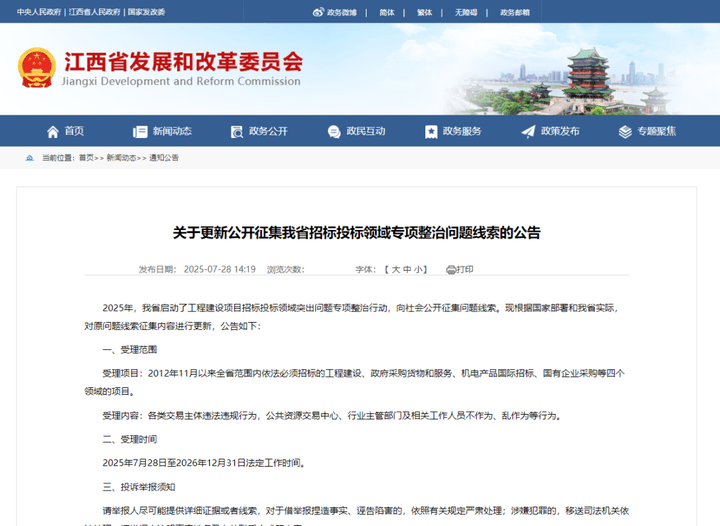This screenshot has width=720, height=526.
Task: Go to 通知公告 in breadcrumb
Action: tap(164, 158)
